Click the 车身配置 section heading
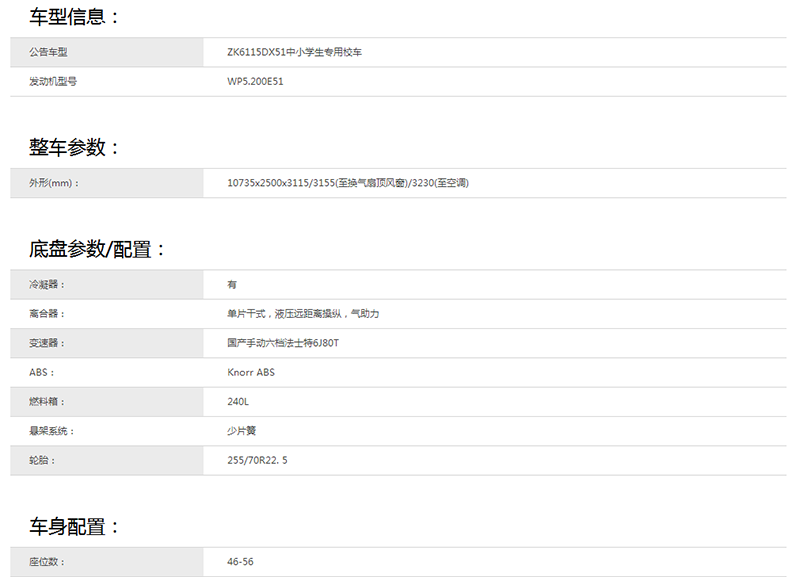800x577 pixels. (x=74, y=527)
